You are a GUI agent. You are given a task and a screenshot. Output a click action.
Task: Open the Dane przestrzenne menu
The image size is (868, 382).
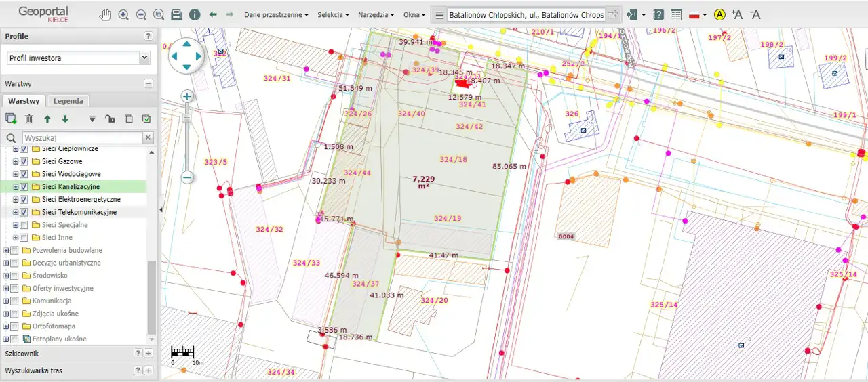pyautogui.click(x=276, y=14)
